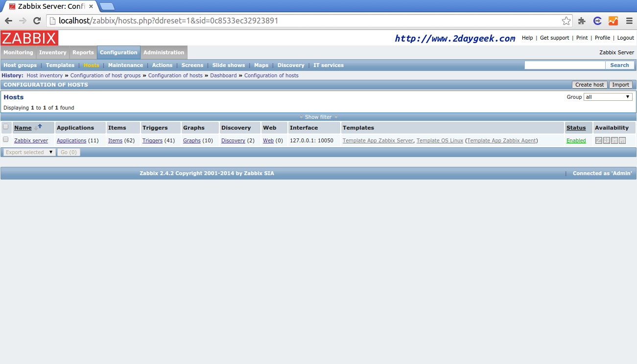Viewport: 637px width, 364px height.
Task: Open the Group dropdown showing all
Action: pos(608,97)
